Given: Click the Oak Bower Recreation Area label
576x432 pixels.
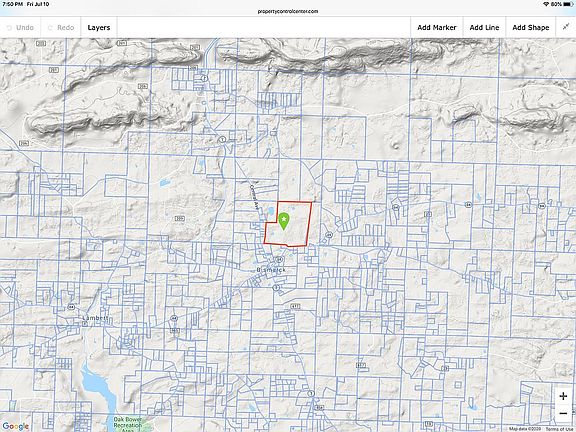Looking at the screenshot, I should 128,424.
